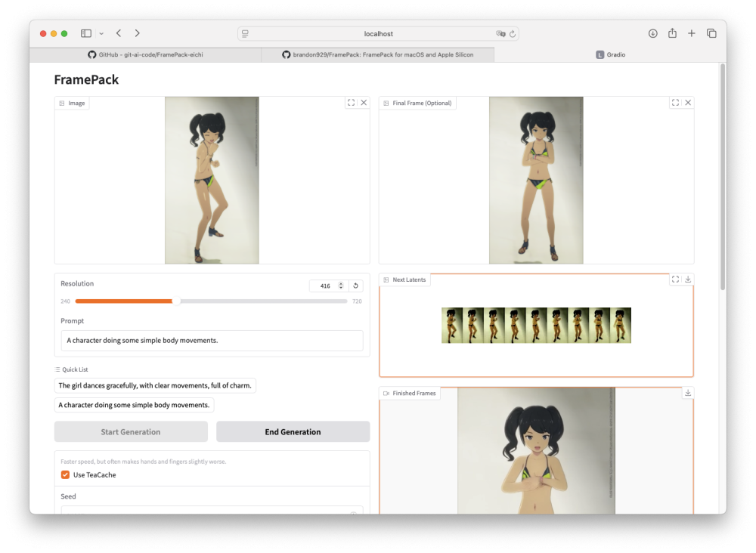This screenshot has width=756, height=553.
Task: Click the Resolution slider track
Action: click(x=211, y=301)
